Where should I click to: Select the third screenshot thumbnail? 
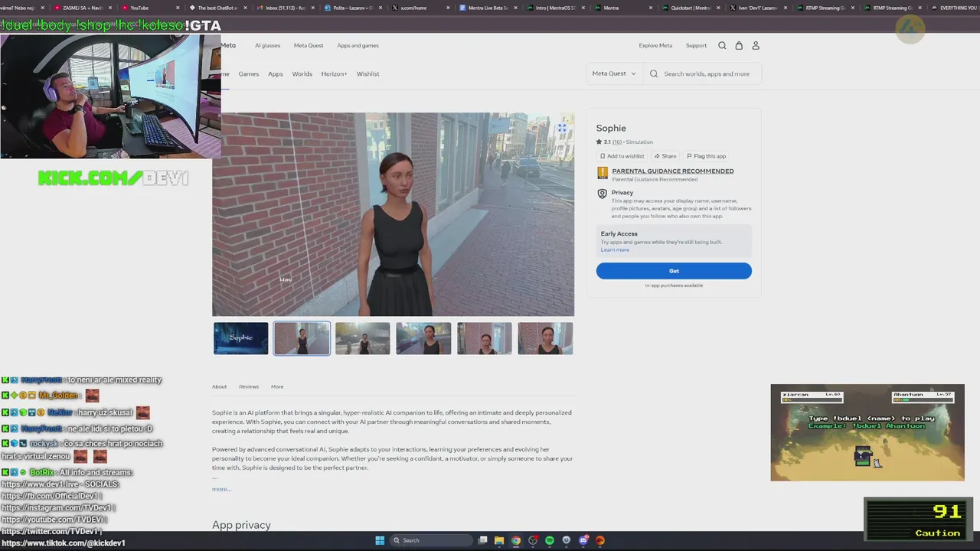[x=363, y=338]
